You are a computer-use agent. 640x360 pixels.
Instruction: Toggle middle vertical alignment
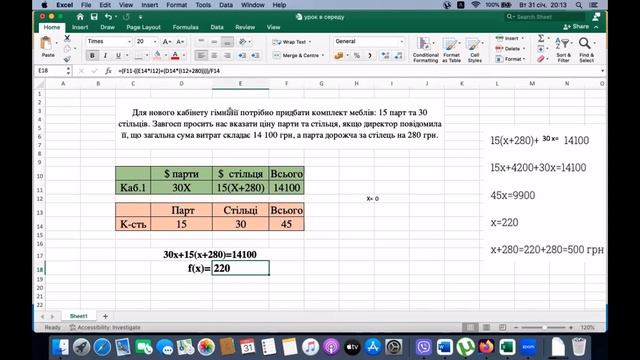[214, 42]
